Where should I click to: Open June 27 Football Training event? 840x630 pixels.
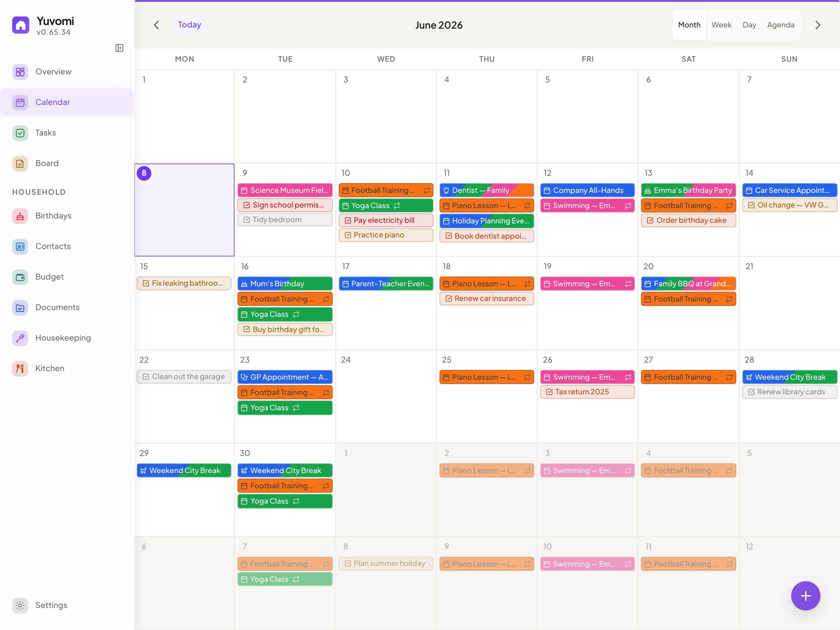click(x=688, y=377)
